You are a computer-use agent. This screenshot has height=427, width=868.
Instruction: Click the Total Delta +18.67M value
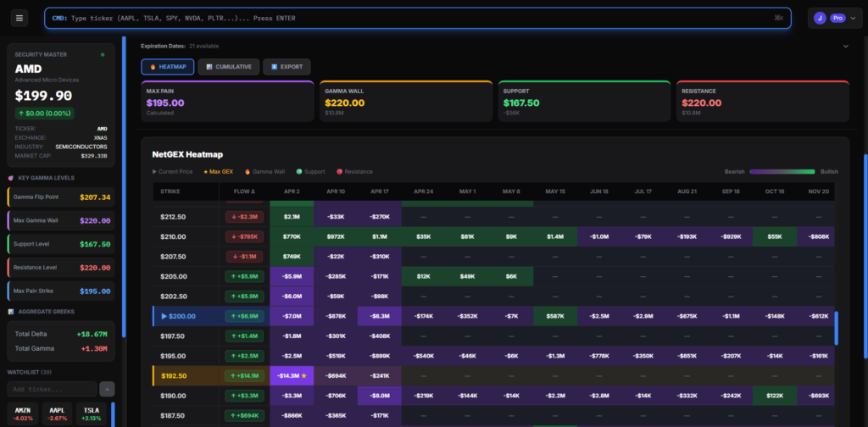[92, 334]
